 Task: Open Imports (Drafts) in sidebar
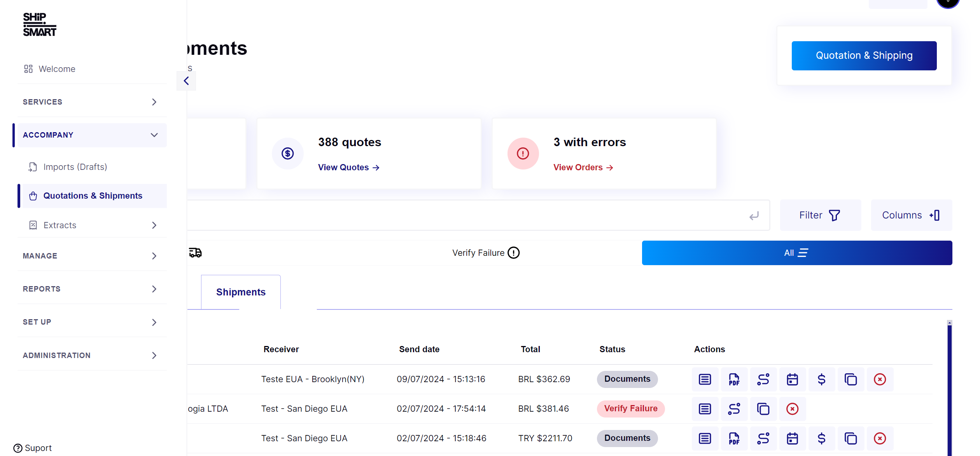click(68, 167)
